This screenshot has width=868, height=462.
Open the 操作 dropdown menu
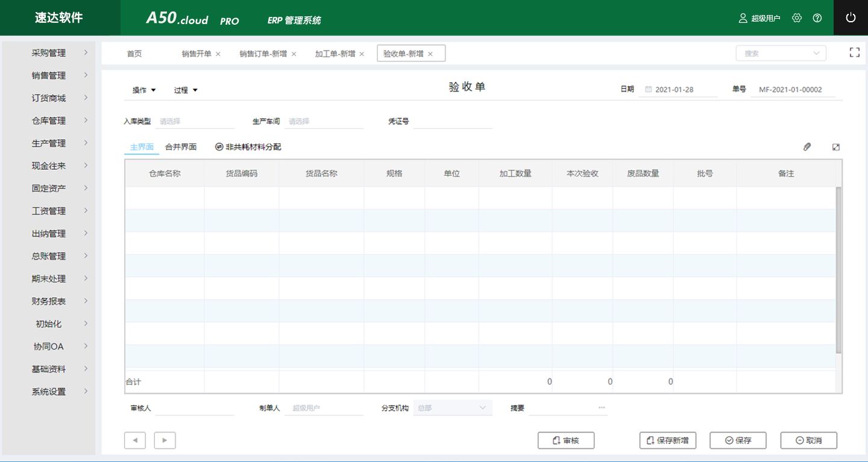pyautogui.click(x=143, y=89)
